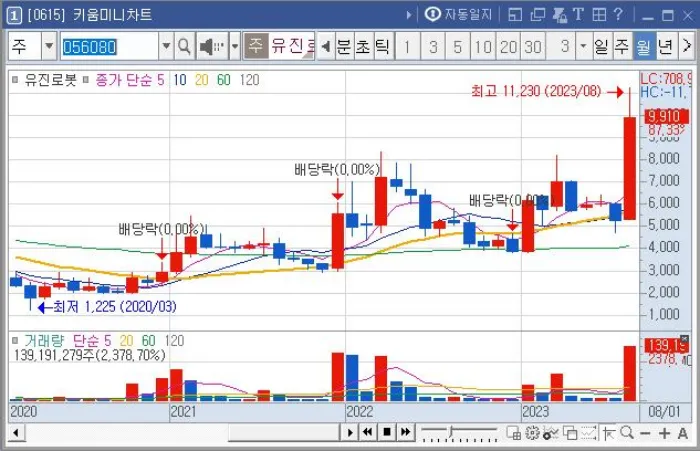Click the T font settings icon

point(579,15)
